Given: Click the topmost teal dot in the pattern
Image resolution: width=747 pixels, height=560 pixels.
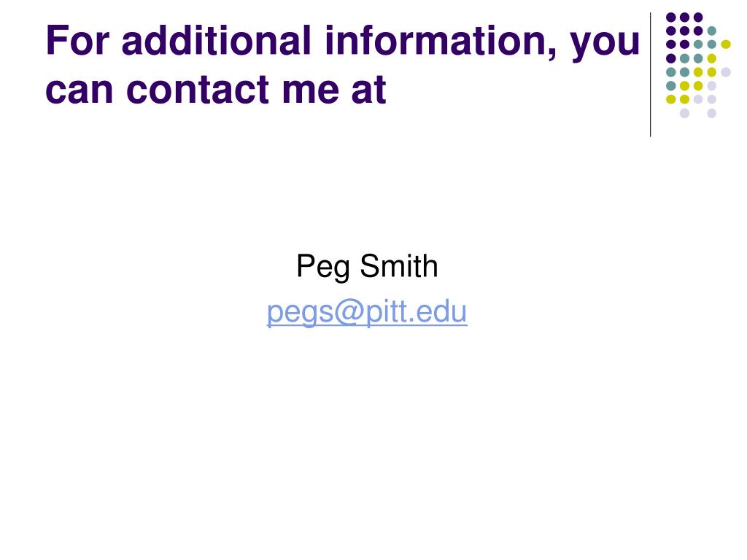Looking at the screenshot, I should point(712,31).
